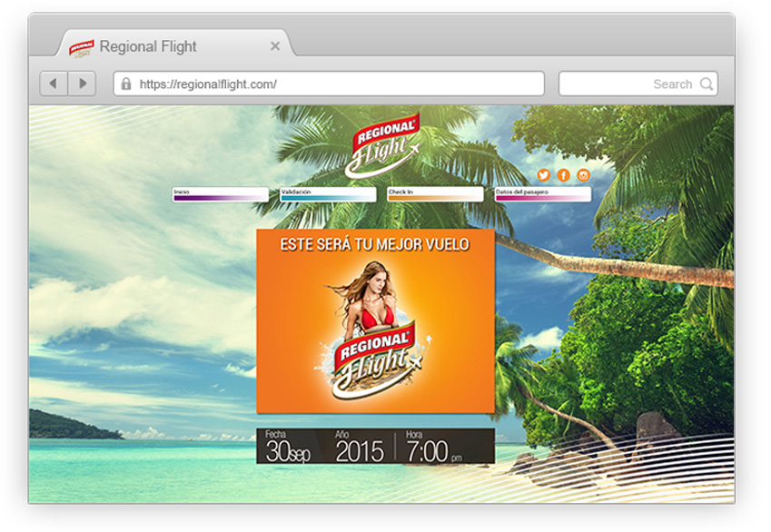The height and width of the screenshot is (532, 771).
Task: Open the Inicio navigation item
Action: tap(221, 194)
